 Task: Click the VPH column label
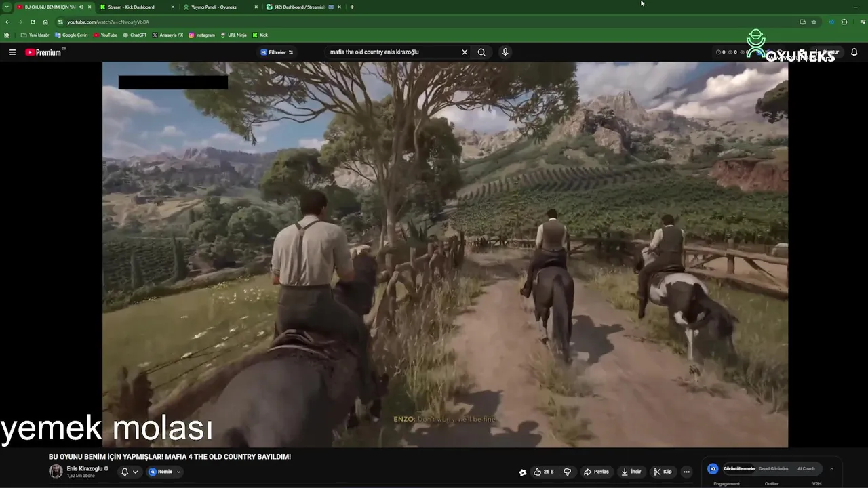point(816,484)
